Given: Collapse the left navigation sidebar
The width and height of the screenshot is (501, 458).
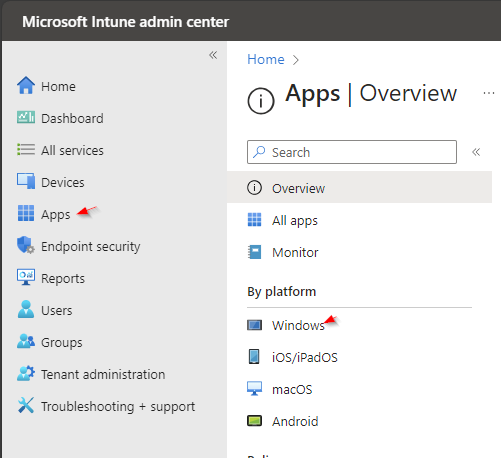Looking at the screenshot, I should [213, 55].
